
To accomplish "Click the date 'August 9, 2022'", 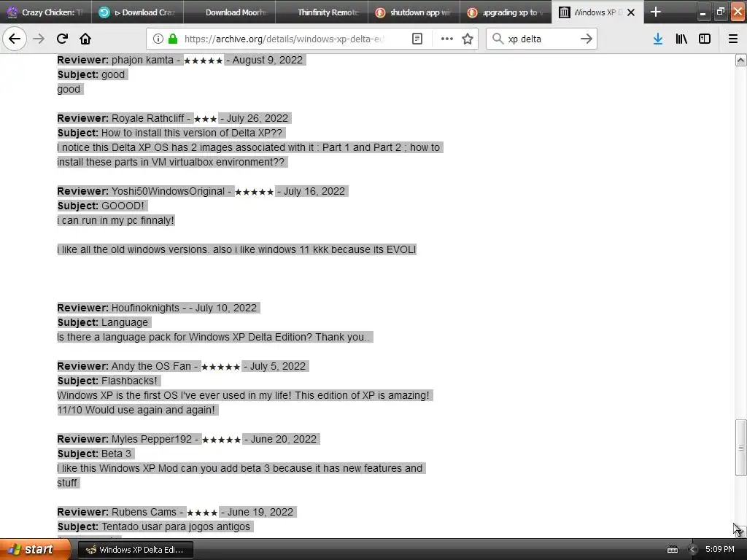I will (x=267, y=60).
